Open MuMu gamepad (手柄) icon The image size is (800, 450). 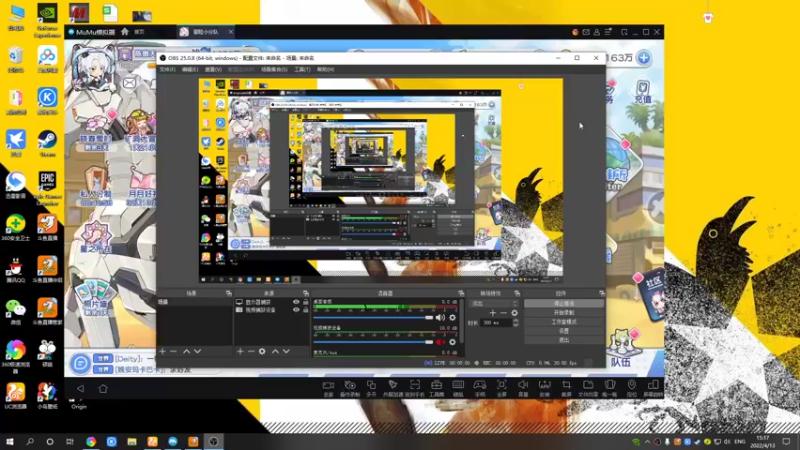(x=480, y=388)
